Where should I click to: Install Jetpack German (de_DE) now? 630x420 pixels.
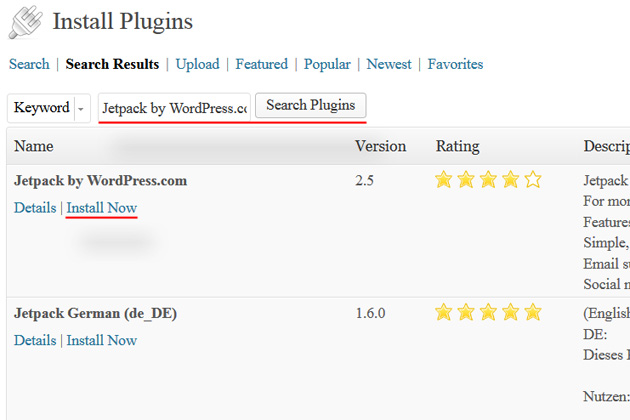(x=102, y=340)
